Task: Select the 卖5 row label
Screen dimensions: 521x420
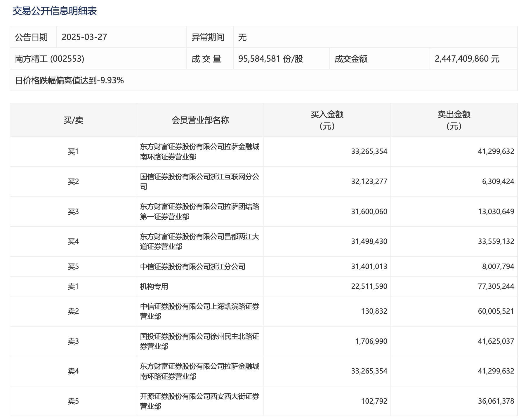Action: (x=73, y=401)
